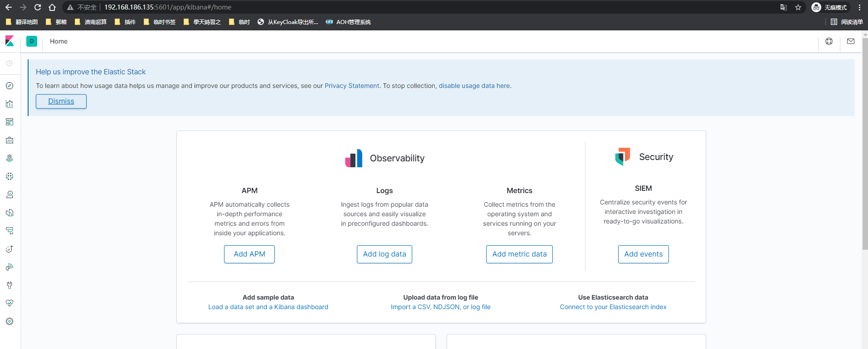Open the Logs app in the sidebar
868x349 pixels.
coord(10,213)
